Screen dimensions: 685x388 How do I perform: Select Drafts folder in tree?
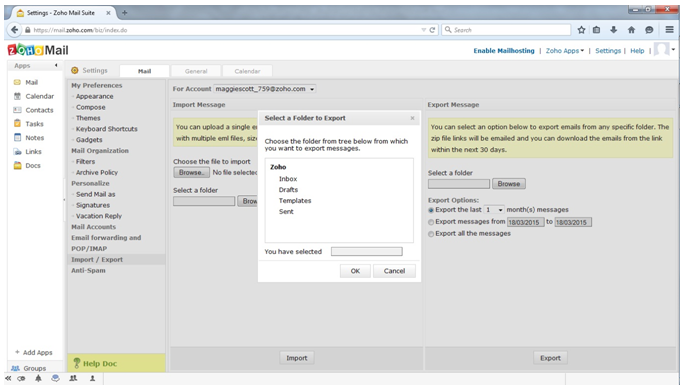[x=288, y=190]
